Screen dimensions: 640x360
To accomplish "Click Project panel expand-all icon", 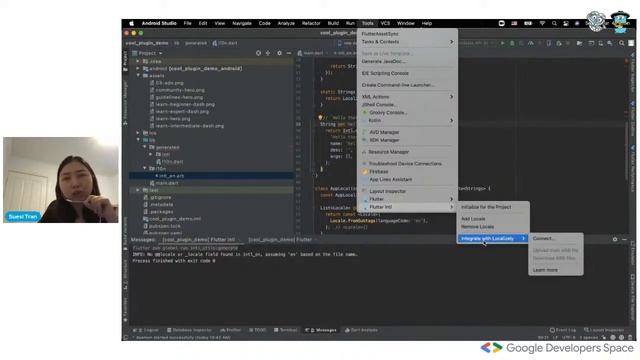I will [268, 53].
